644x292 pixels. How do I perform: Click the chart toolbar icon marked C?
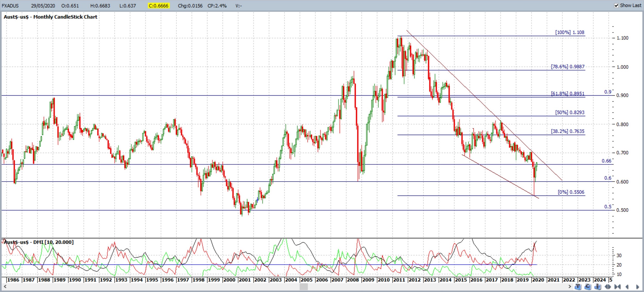(x=588, y=287)
